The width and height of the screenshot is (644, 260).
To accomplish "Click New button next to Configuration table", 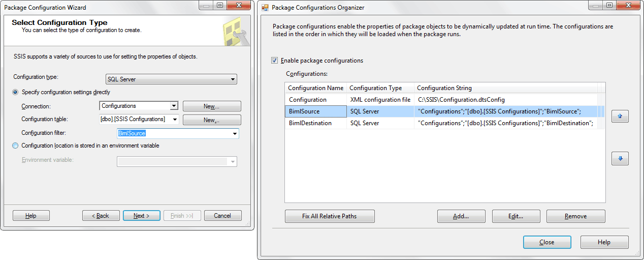I will (211, 120).
